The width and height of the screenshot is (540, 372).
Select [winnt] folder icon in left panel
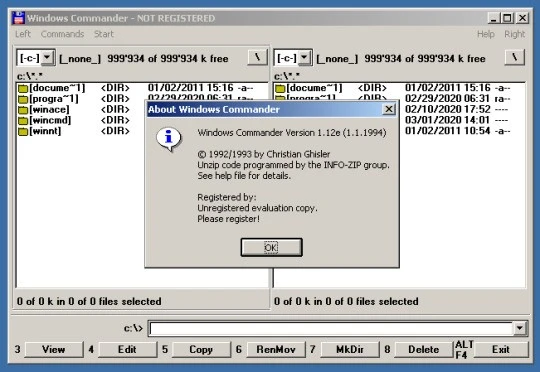23,132
